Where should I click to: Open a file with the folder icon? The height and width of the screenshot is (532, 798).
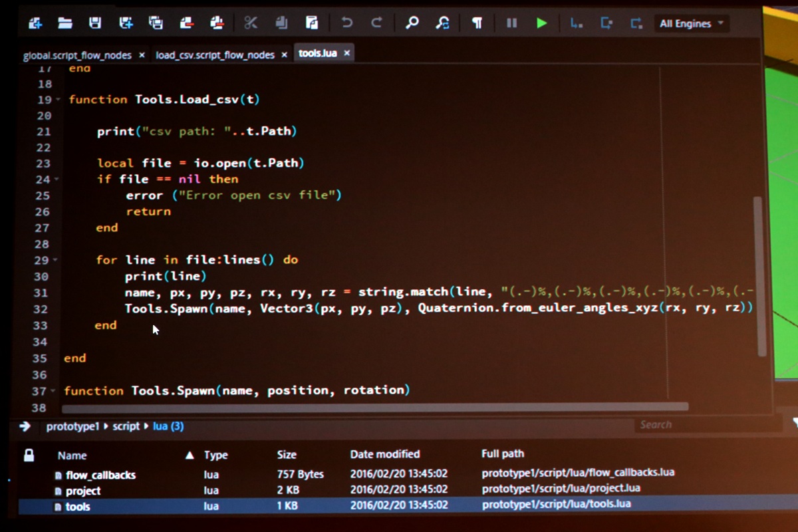pyautogui.click(x=65, y=23)
